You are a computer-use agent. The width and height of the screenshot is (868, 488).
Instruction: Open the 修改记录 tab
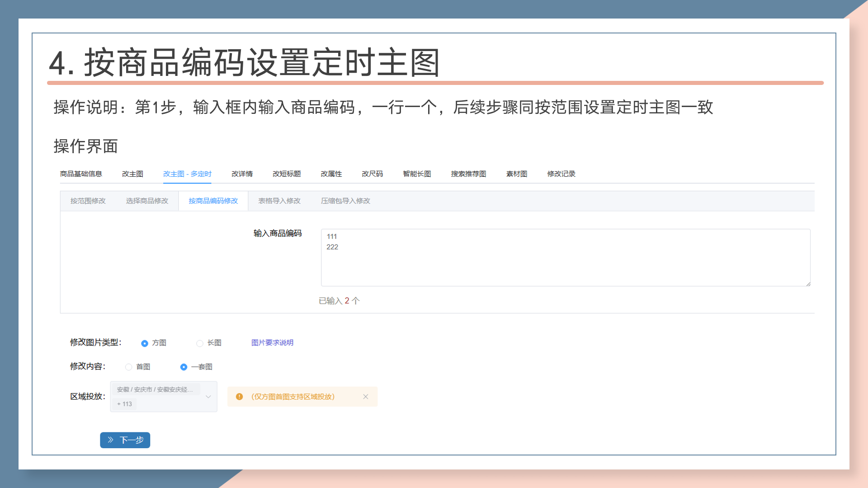(x=561, y=174)
